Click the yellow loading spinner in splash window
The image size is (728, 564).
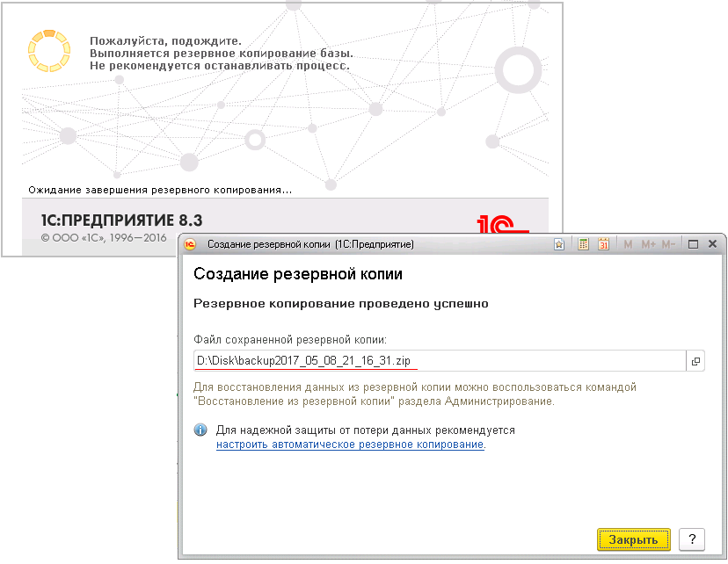(48, 51)
